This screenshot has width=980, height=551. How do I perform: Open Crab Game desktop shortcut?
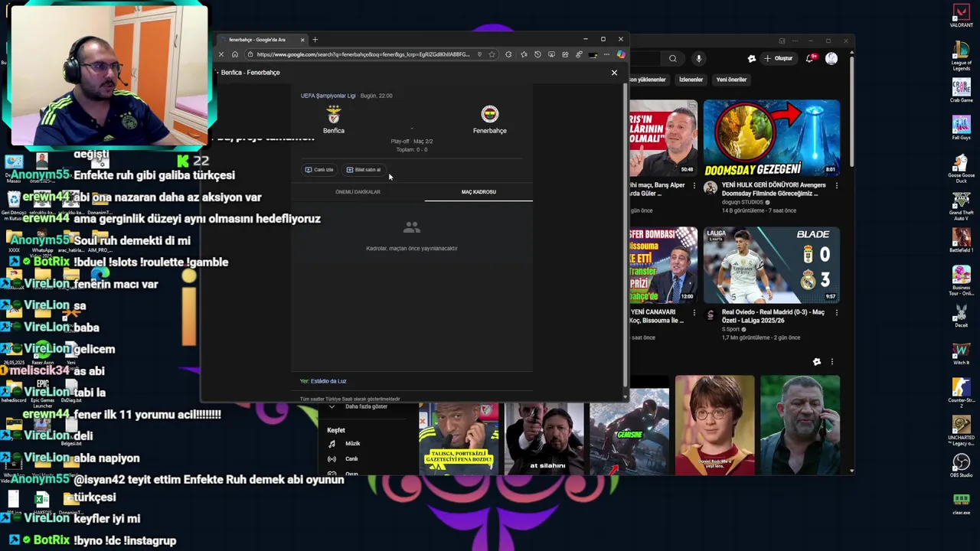[x=961, y=90]
